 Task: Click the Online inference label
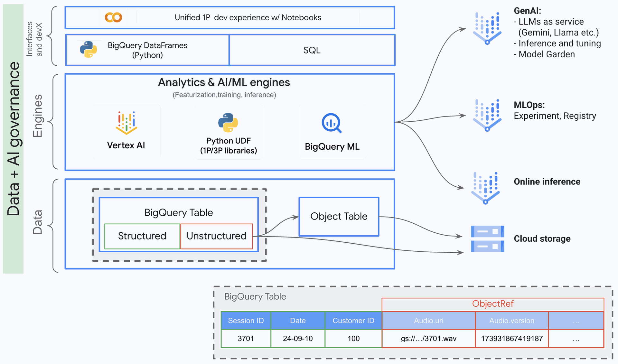click(547, 182)
